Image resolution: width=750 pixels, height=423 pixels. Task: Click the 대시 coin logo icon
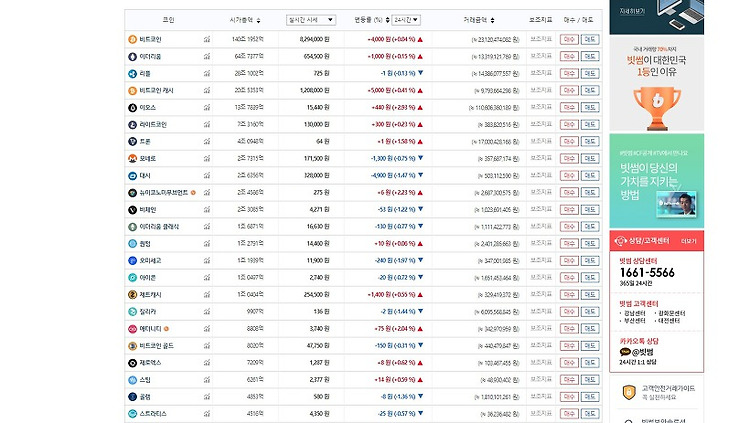(x=132, y=176)
